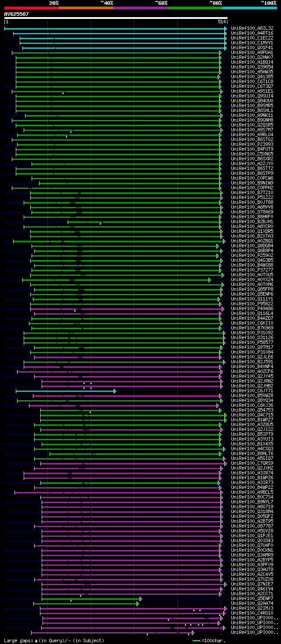This screenshot has height=644, width=281.
Task: Select the UniRef100_B2BJH1 label
Action: click(252, 221)
